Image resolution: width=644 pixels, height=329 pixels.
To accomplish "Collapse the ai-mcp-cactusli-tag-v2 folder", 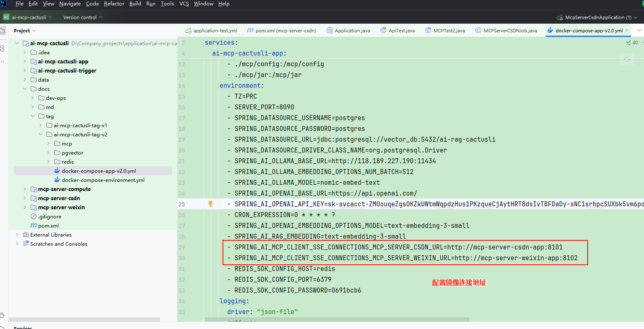I will tap(41, 134).
